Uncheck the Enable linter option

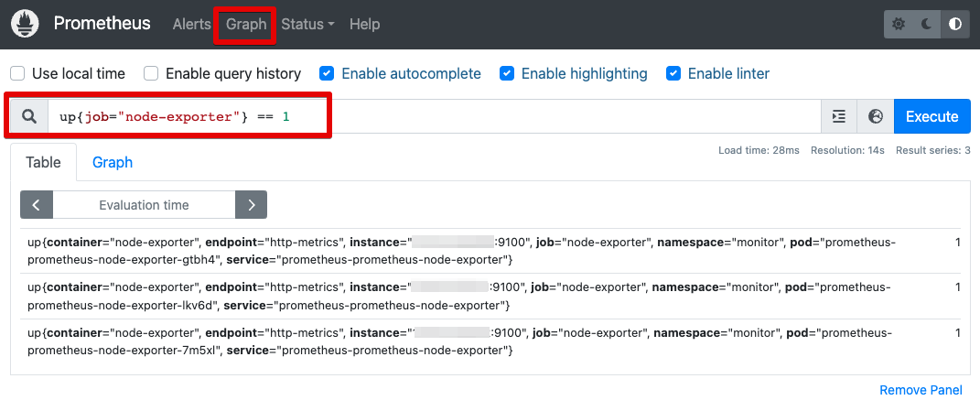click(x=673, y=74)
